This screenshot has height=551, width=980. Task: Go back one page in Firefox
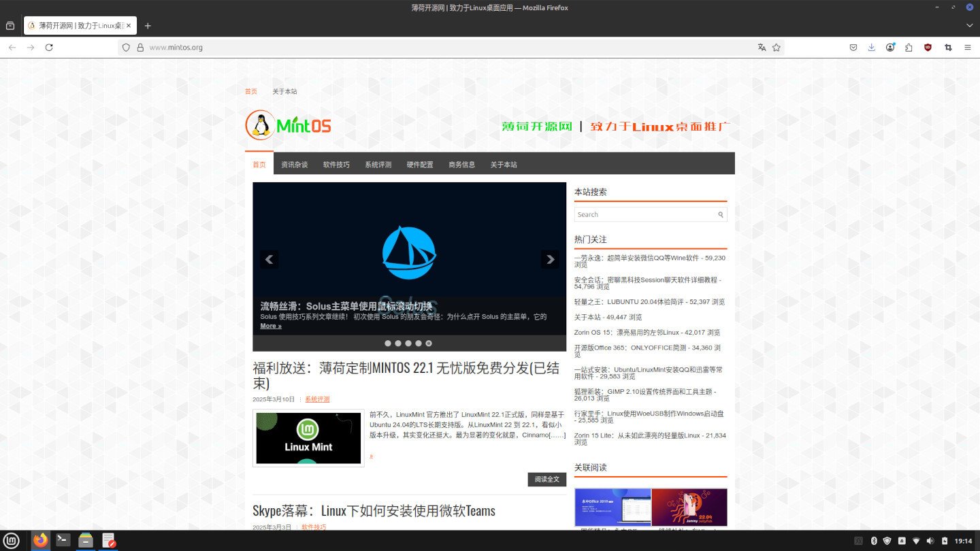click(x=12, y=48)
